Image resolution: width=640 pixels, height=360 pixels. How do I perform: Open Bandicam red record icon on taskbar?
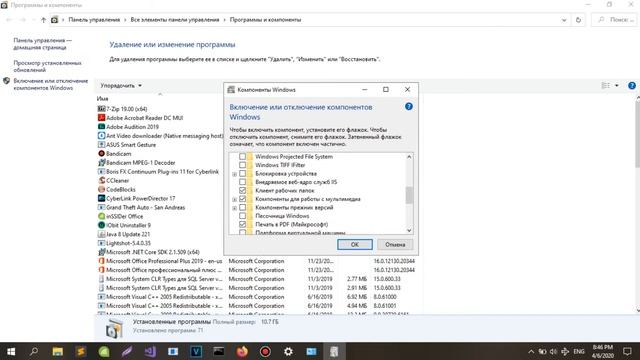265,351
